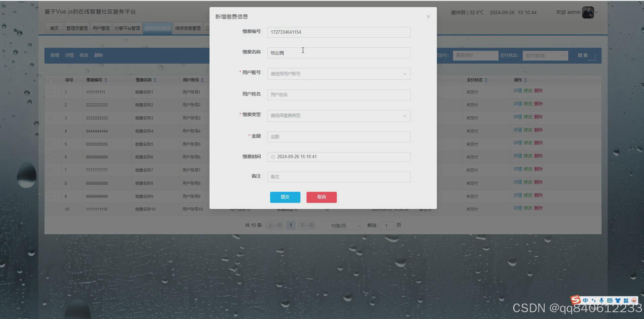Open 详情 link for row 1111111111
The image size is (644, 319).
(x=518, y=91)
